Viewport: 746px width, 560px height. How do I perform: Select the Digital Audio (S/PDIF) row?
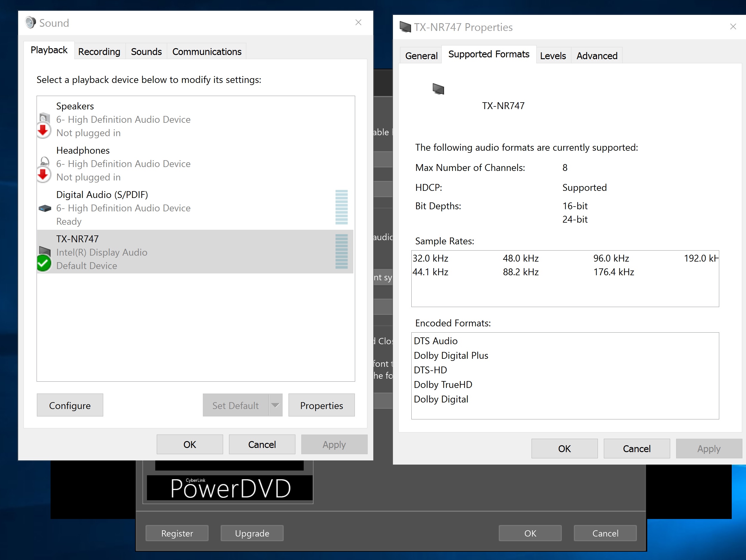click(x=195, y=208)
